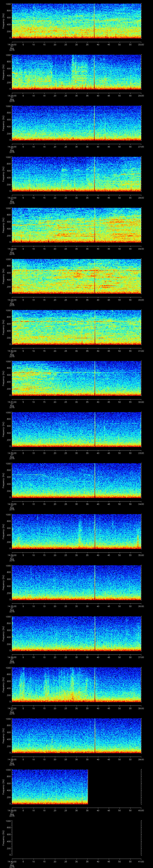
Task: Click the 14:24:00 start time label
Action: (x=12, y=44)
